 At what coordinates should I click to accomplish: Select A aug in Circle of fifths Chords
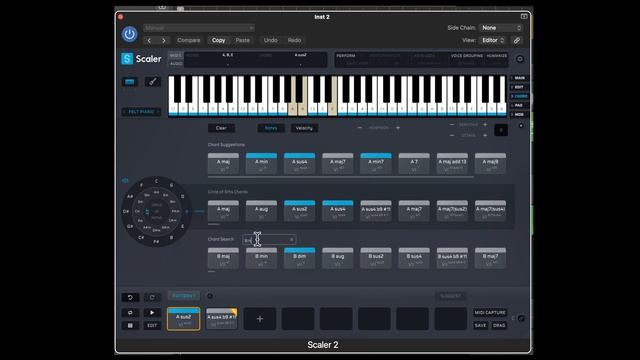[261, 211]
